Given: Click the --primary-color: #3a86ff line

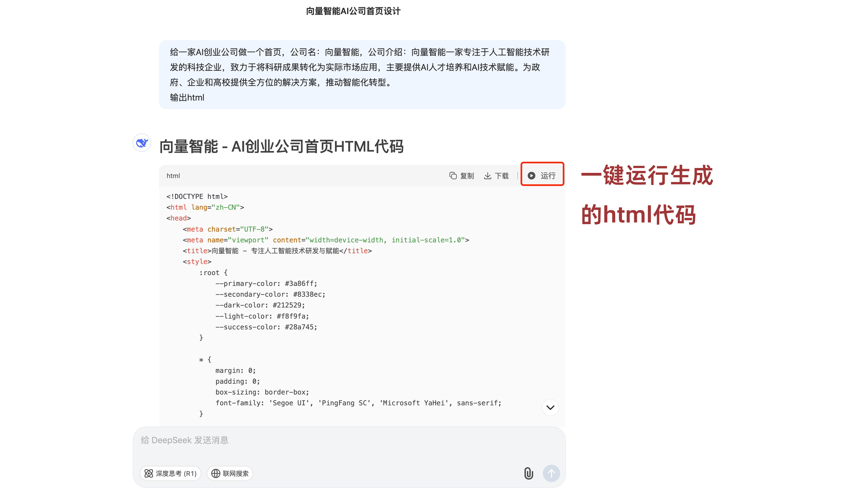Looking at the screenshot, I should (266, 284).
